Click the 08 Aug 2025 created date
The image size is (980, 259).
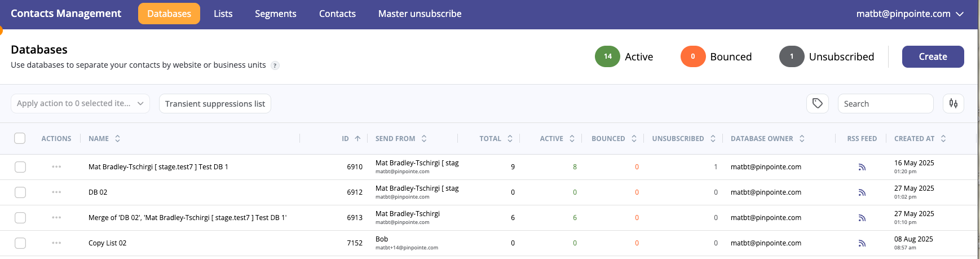click(913, 239)
